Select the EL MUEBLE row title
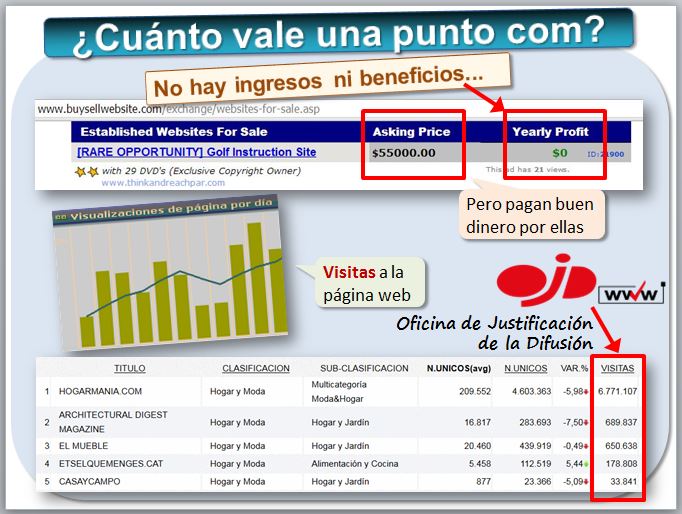 point(83,446)
